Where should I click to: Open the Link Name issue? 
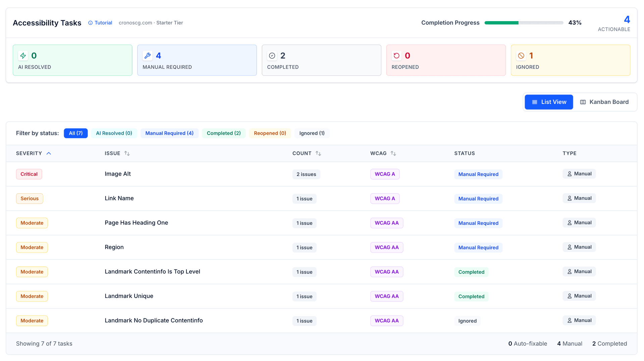click(119, 198)
